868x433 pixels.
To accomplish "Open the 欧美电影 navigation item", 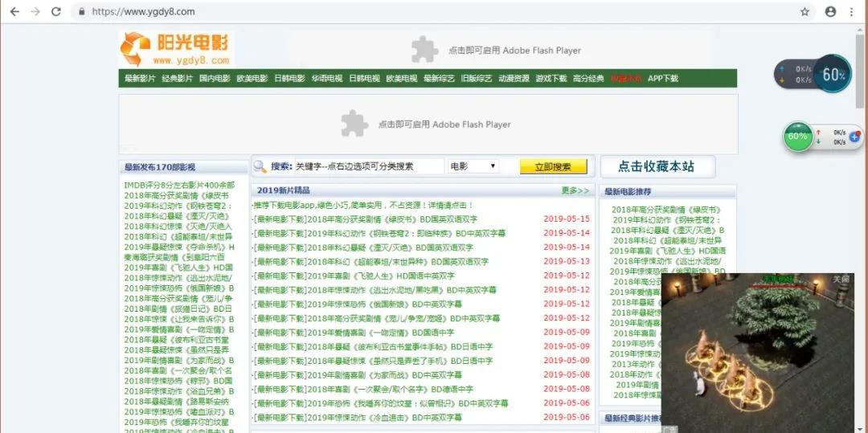I will click(252, 79).
